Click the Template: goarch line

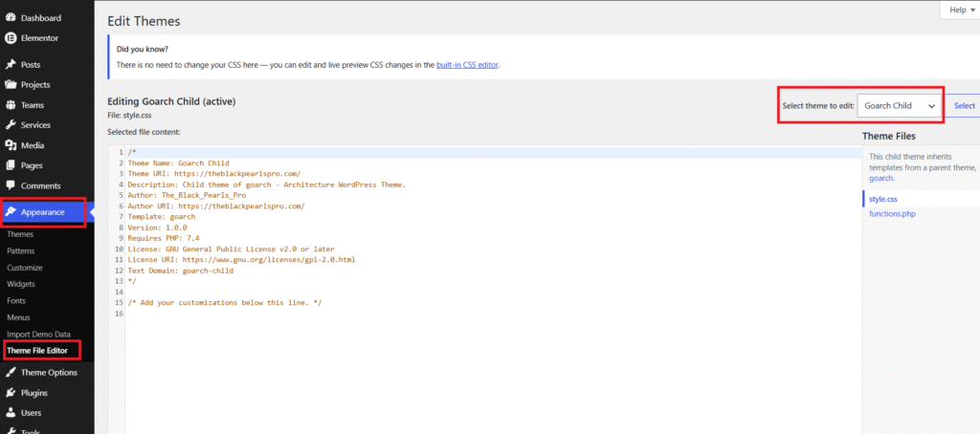coord(161,217)
